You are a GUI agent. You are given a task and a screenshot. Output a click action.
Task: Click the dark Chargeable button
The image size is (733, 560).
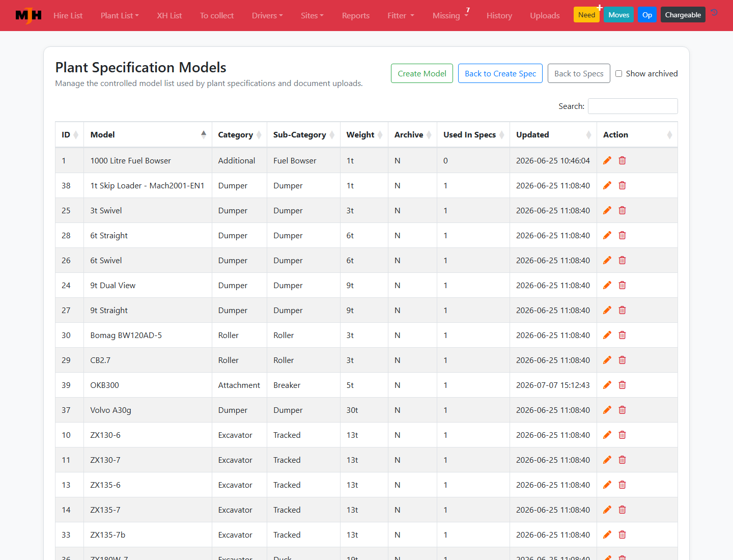(x=683, y=15)
